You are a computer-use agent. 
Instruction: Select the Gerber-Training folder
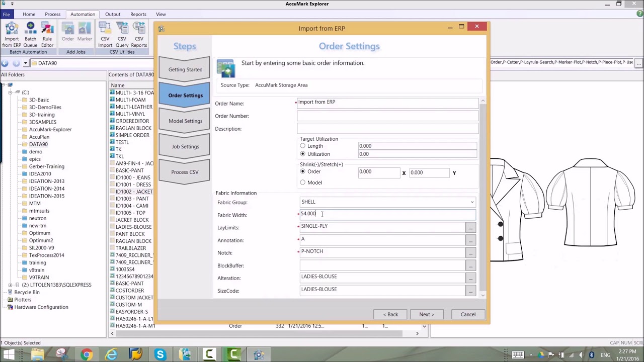[x=46, y=166]
